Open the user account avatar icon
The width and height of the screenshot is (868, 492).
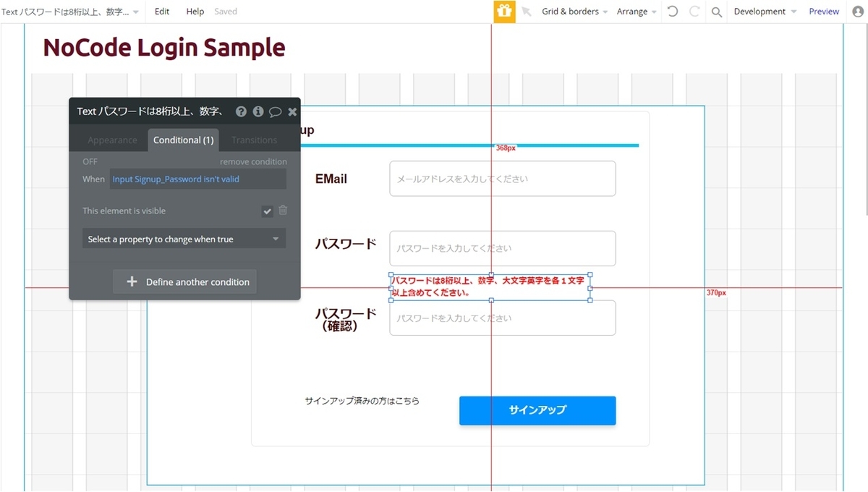856,11
